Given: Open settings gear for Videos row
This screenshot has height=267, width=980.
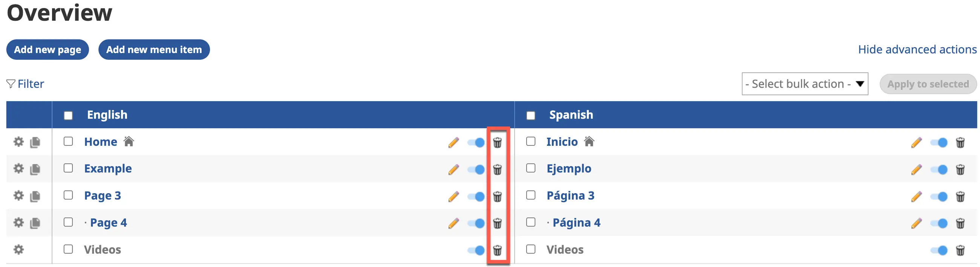Looking at the screenshot, I should point(18,250).
